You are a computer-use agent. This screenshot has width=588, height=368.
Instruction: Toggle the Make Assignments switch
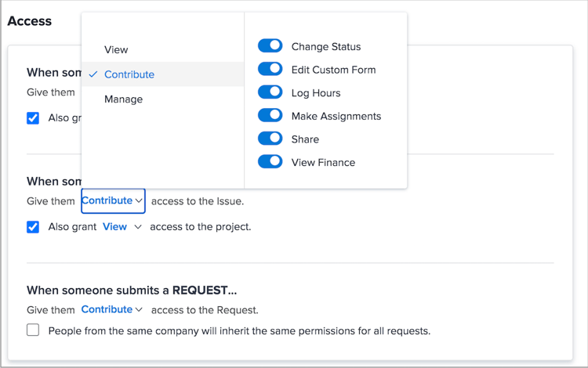[270, 116]
